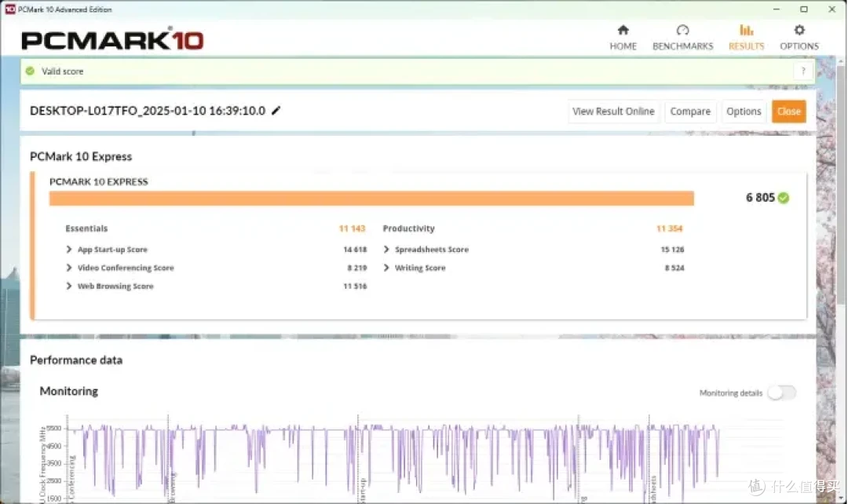
Task: Click the orange PCMark 10 Express score bar
Action: (x=371, y=199)
